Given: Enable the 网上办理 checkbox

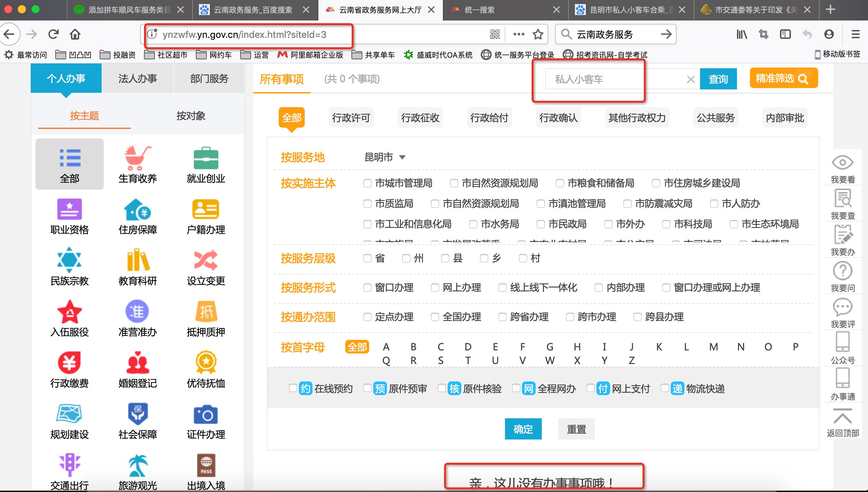Looking at the screenshot, I should (435, 288).
